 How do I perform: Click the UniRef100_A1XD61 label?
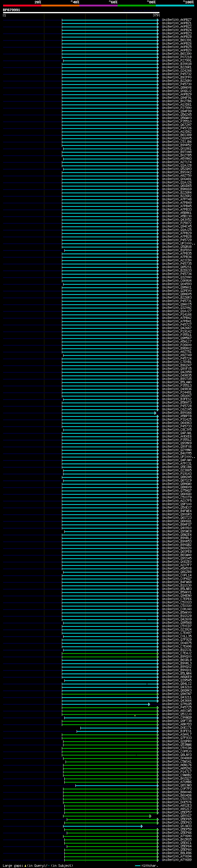pos(176,104)
